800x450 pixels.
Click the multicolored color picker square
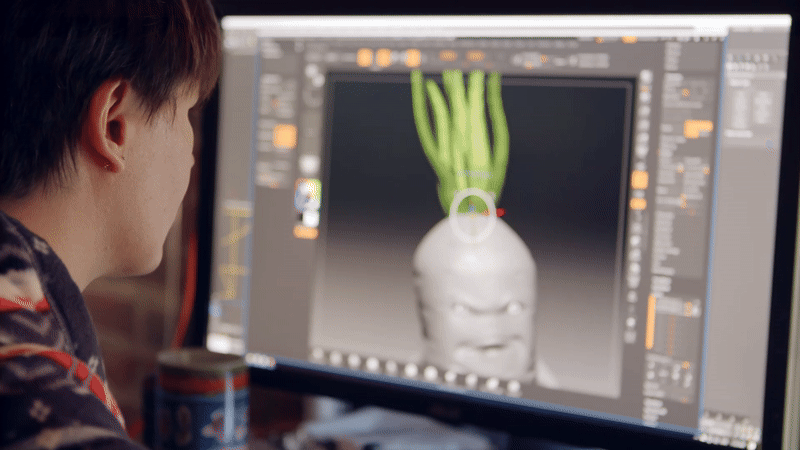coord(308,195)
